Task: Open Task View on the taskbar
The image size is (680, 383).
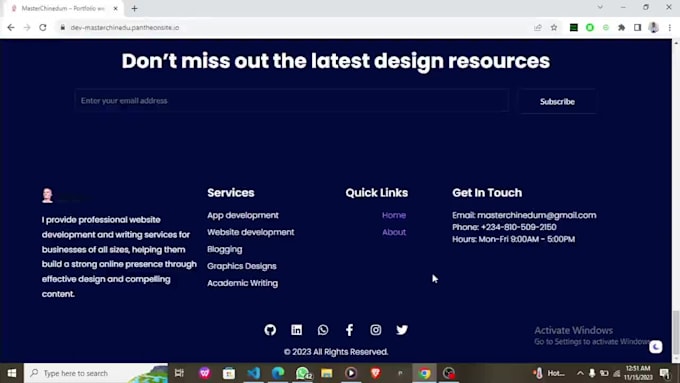Action: pos(179,373)
